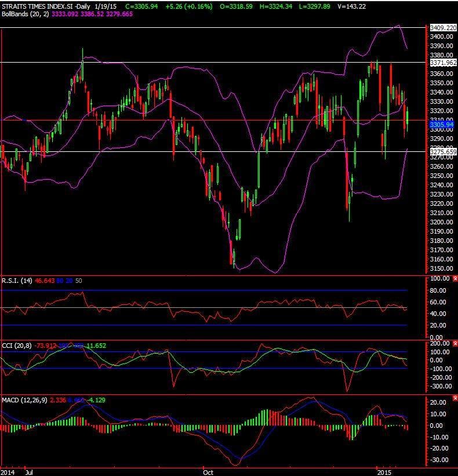Click the open value O=3318.59
The image size is (458, 476).
point(236,6)
